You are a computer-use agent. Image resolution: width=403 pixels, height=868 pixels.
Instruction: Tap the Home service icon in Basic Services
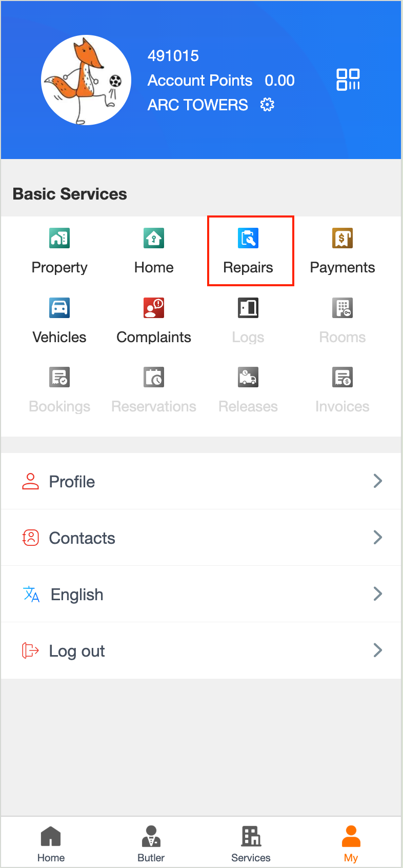pos(154,239)
